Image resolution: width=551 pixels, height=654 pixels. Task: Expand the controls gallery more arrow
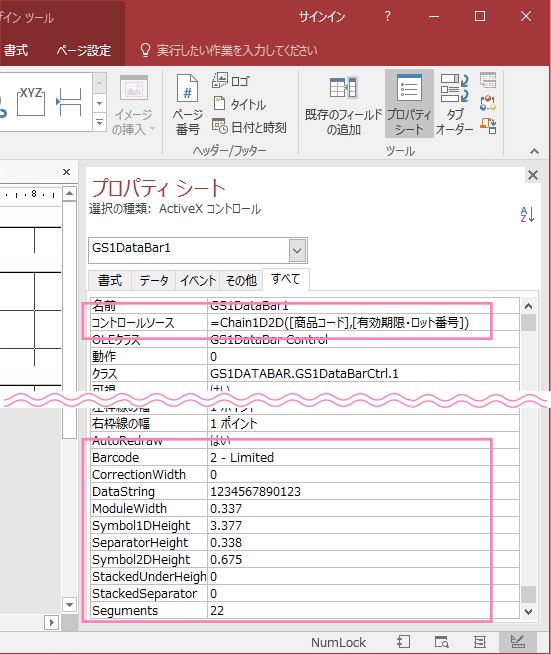click(x=99, y=123)
